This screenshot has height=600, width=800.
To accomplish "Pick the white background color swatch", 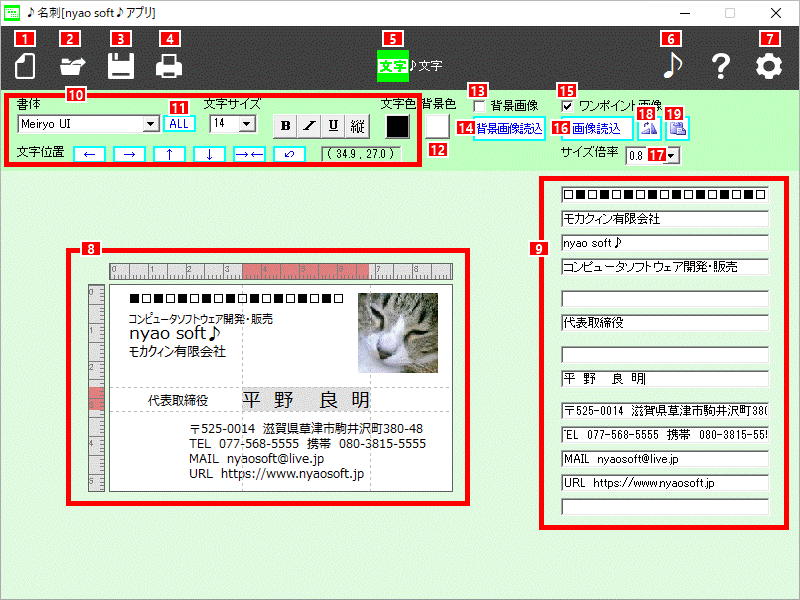I will coord(437,127).
